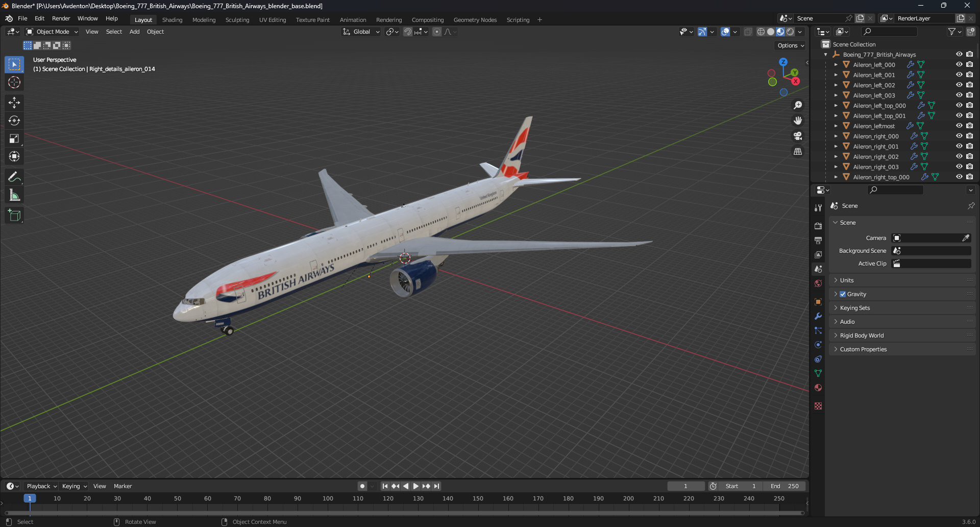
Task: Open the View Layer properties tab
Action: 818,254
